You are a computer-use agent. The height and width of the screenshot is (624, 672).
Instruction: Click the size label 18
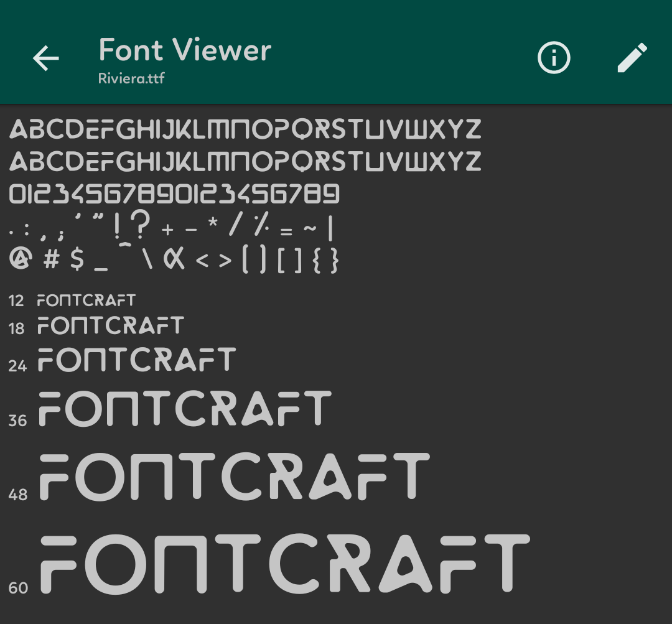(x=16, y=328)
